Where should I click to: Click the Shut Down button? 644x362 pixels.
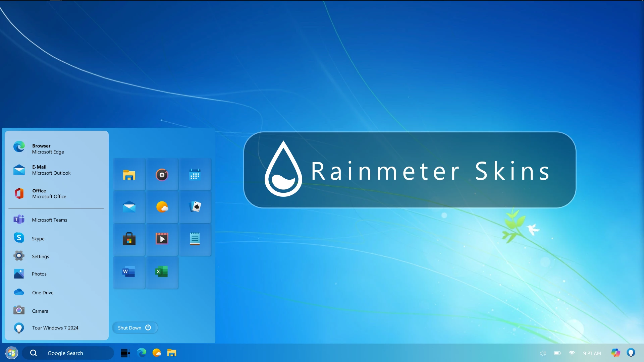(x=135, y=328)
